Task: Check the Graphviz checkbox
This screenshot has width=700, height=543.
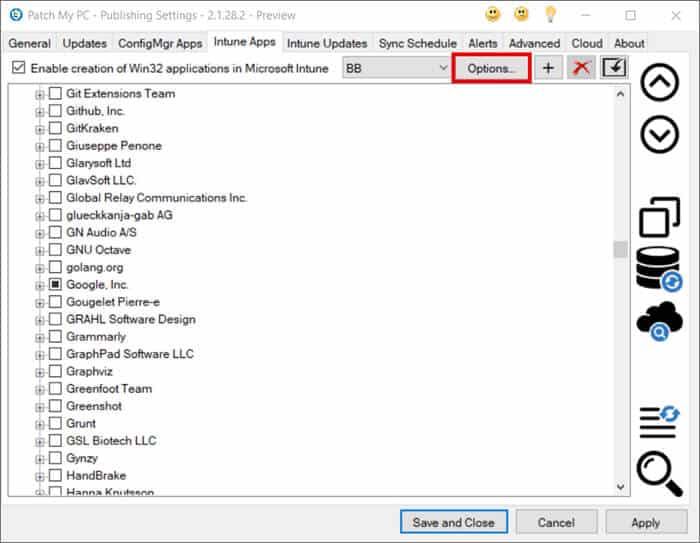Action: [55, 372]
